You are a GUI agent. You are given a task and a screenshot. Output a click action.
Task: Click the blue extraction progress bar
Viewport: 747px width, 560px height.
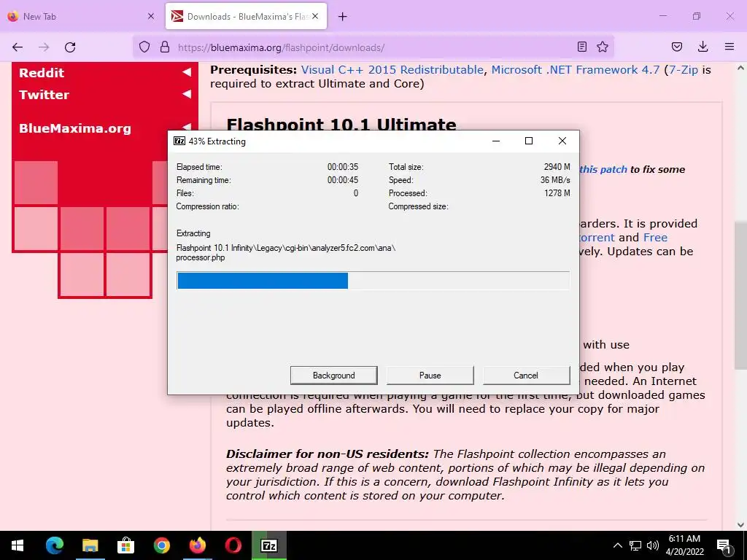pos(263,281)
